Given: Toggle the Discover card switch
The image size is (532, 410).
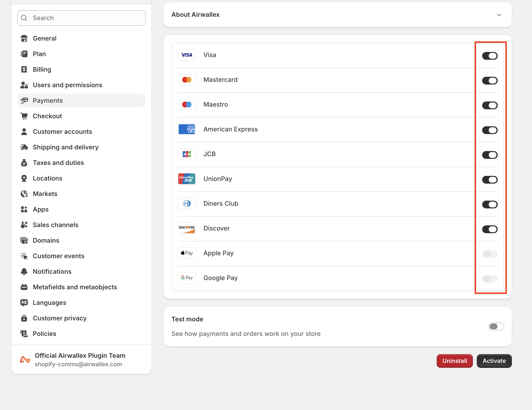Looking at the screenshot, I should click(x=490, y=229).
